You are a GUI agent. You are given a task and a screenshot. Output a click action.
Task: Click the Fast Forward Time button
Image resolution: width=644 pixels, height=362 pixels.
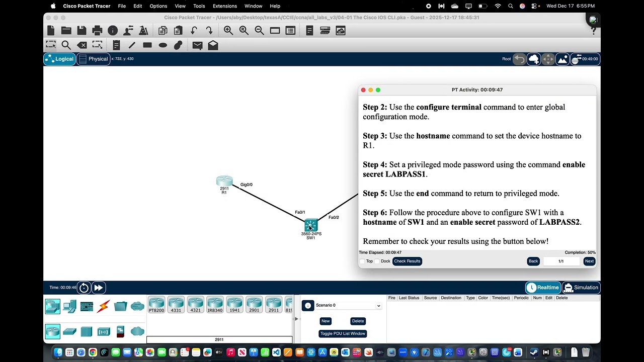[98, 288]
